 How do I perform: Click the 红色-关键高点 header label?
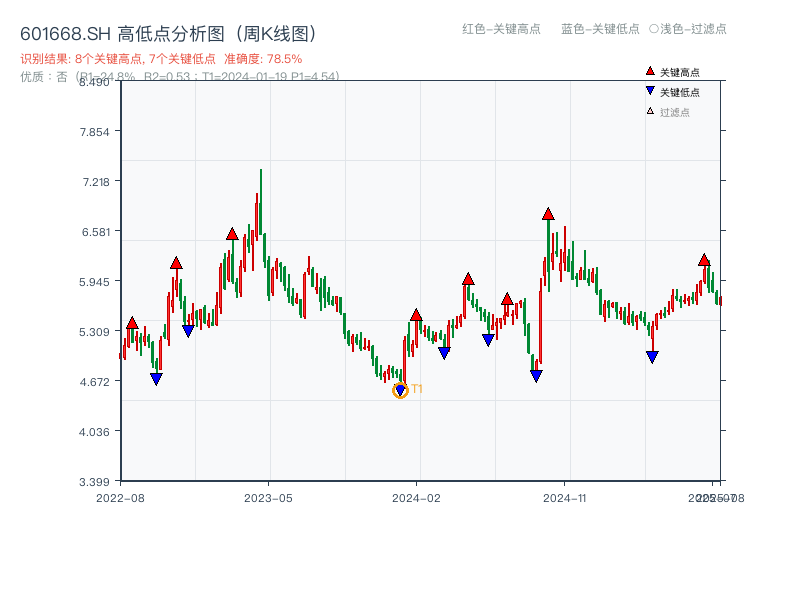[x=501, y=29]
